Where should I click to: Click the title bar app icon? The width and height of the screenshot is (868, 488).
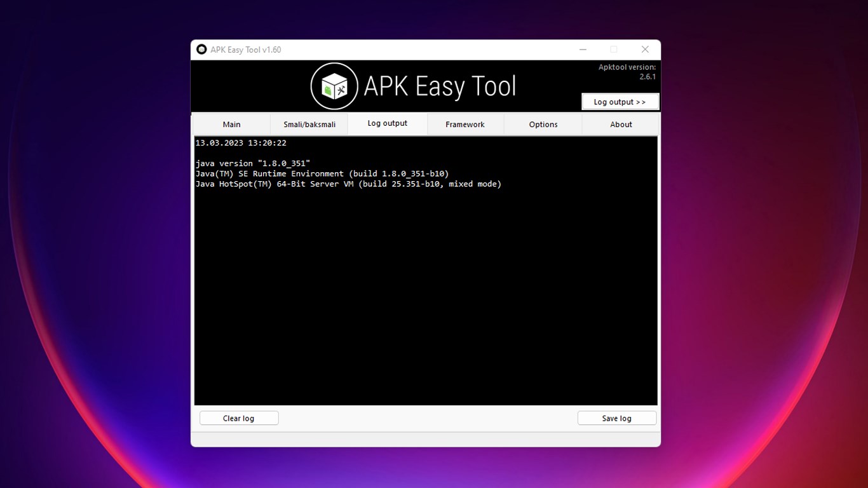point(201,50)
